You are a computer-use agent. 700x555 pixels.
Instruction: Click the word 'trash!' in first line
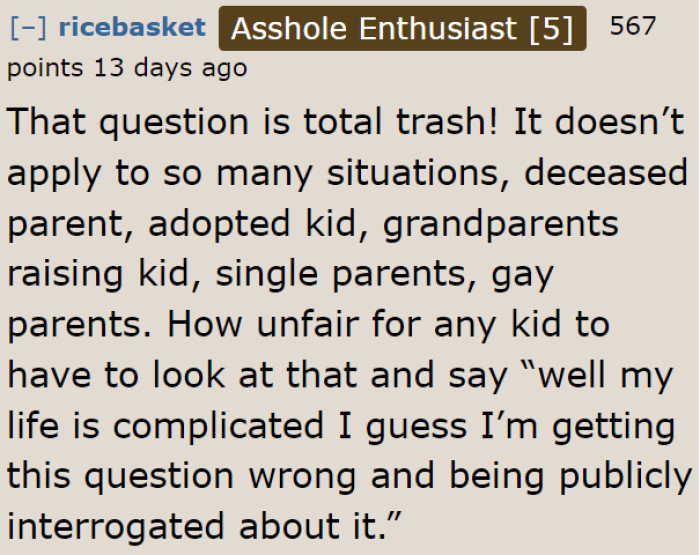447,121
